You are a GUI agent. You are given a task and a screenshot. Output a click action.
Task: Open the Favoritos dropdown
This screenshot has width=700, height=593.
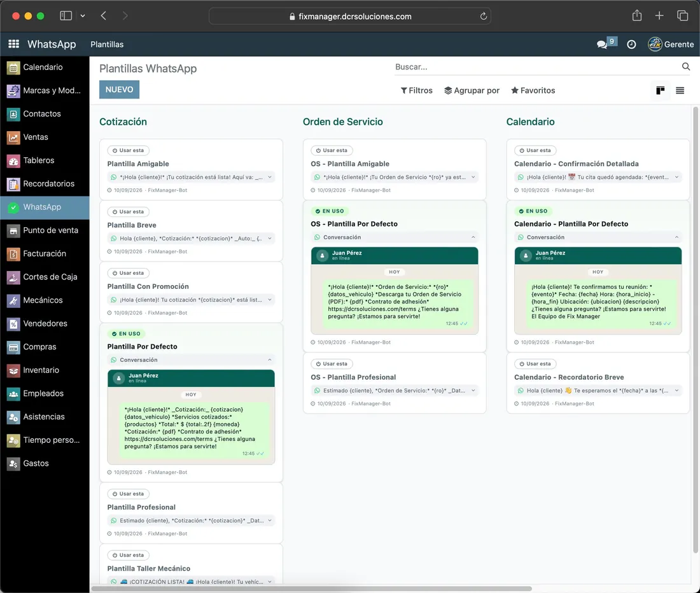533,90
